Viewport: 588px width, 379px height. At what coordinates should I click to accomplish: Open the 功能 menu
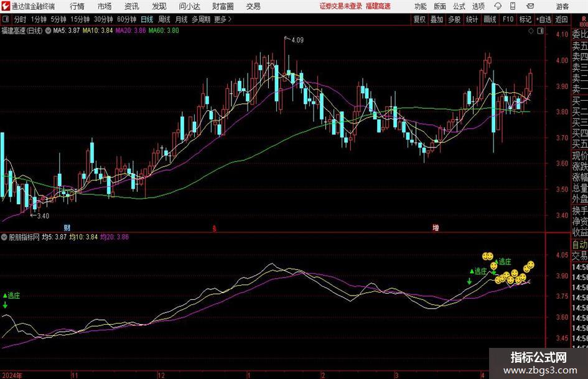(421, 6)
